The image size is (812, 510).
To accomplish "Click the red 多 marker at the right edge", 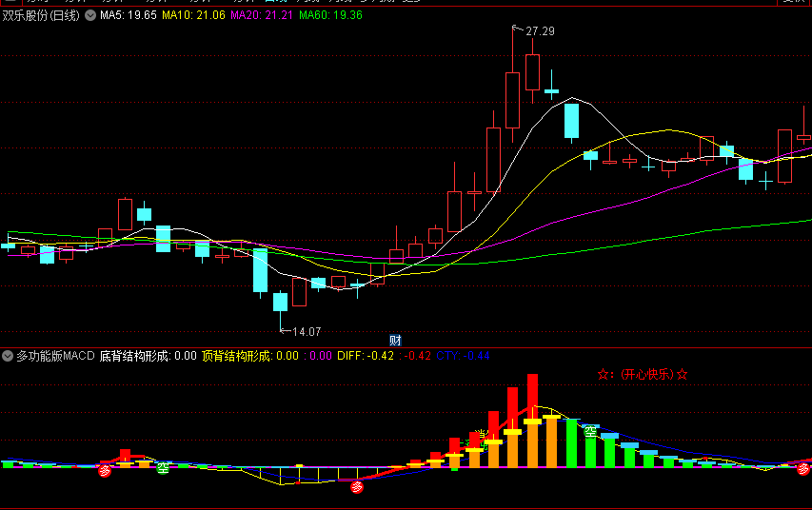I will [x=803, y=469].
